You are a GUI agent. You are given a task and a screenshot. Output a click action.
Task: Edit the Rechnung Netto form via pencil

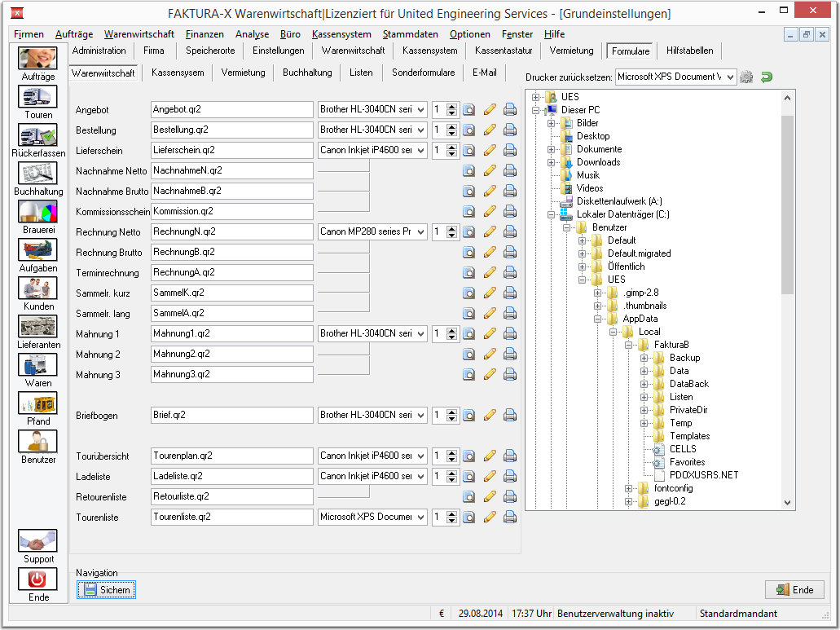pos(490,232)
